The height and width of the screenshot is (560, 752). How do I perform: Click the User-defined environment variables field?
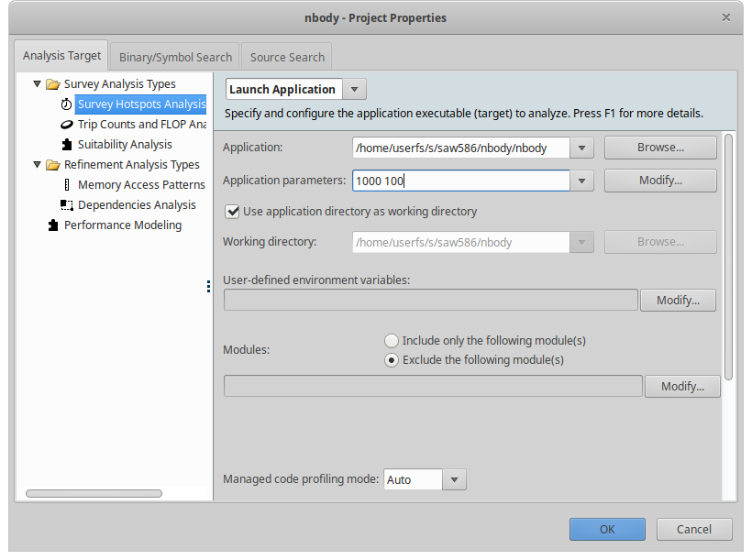pos(431,300)
